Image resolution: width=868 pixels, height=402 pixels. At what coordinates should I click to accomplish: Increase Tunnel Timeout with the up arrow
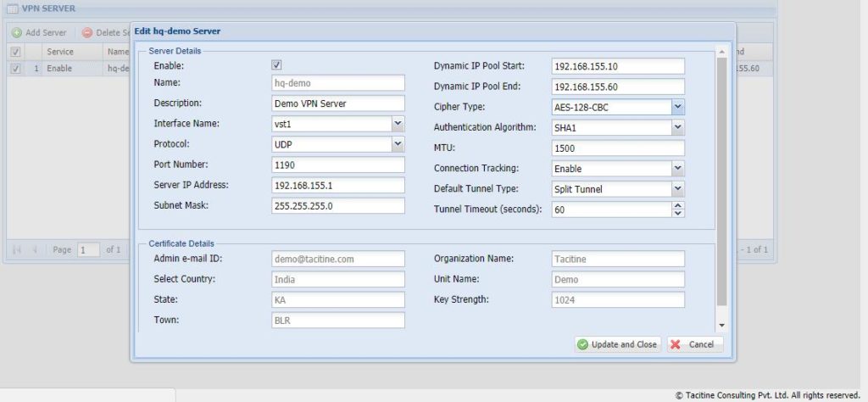point(677,205)
